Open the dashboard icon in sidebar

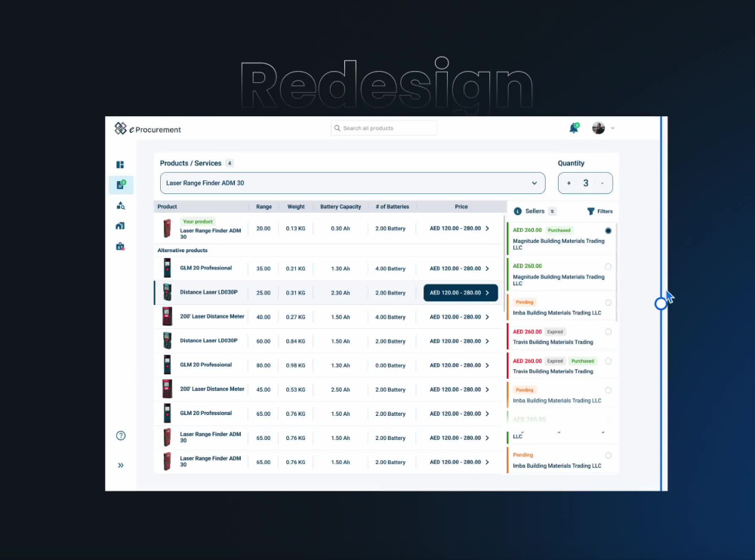tap(120, 165)
